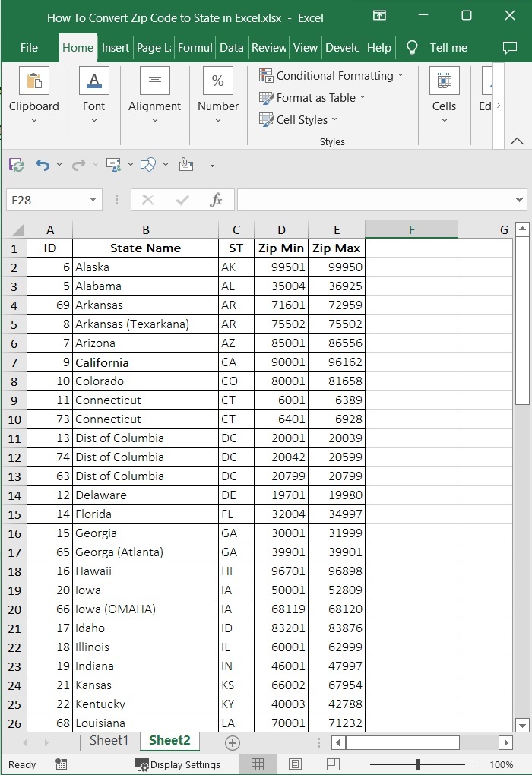Click Display Settings in status bar
This screenshot has height=775, width=532.
178,764
